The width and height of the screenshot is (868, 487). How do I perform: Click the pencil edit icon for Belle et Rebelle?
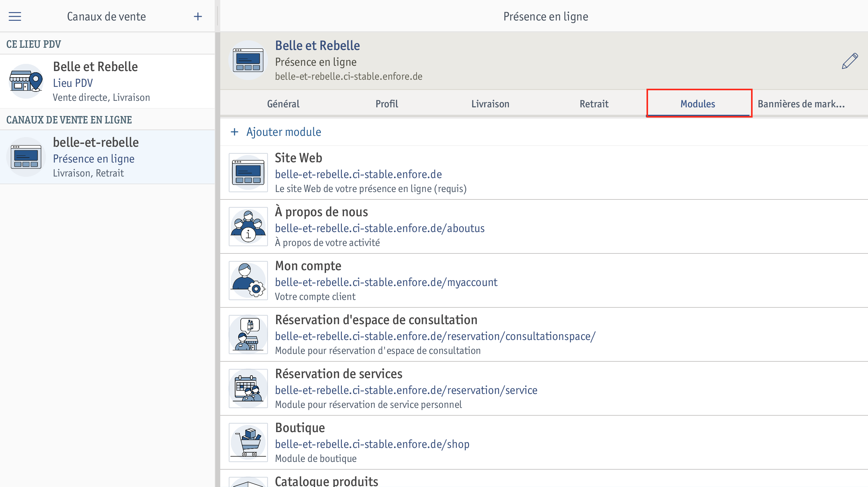[x=850, y=61]
